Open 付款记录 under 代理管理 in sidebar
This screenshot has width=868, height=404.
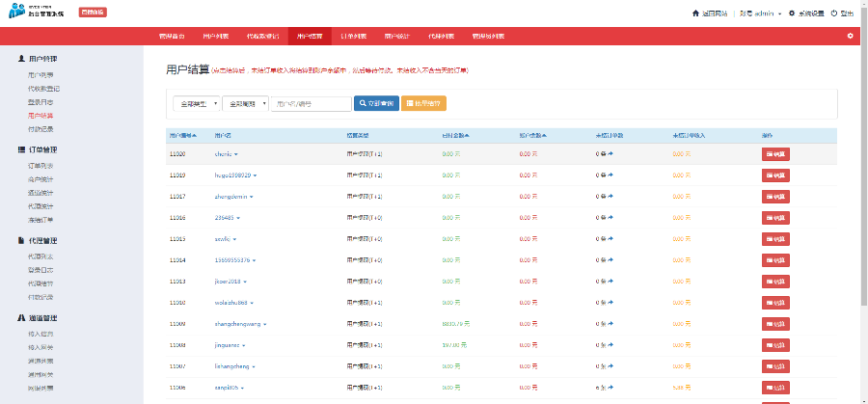tap(41, 297)
